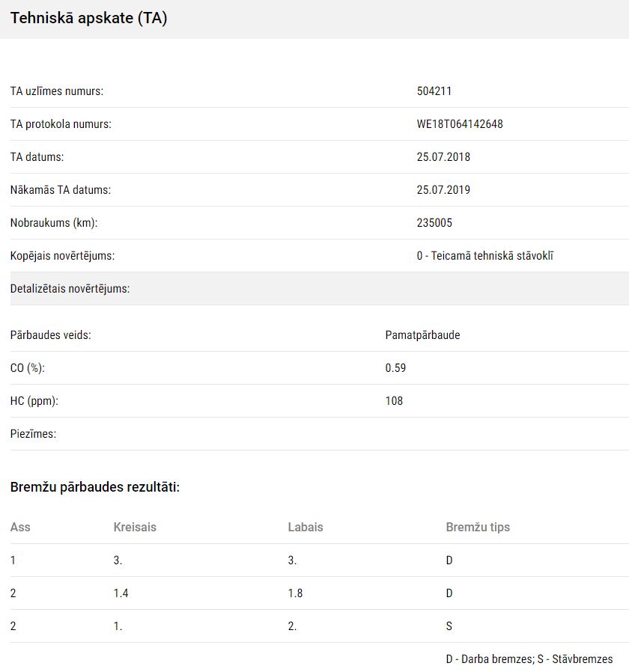
Task: Click the 'TA protokola numurs:' label
Action: coord(61,124)
